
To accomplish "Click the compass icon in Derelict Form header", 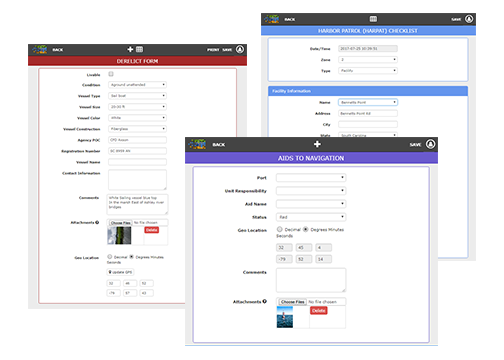I will tap(240, 49).
